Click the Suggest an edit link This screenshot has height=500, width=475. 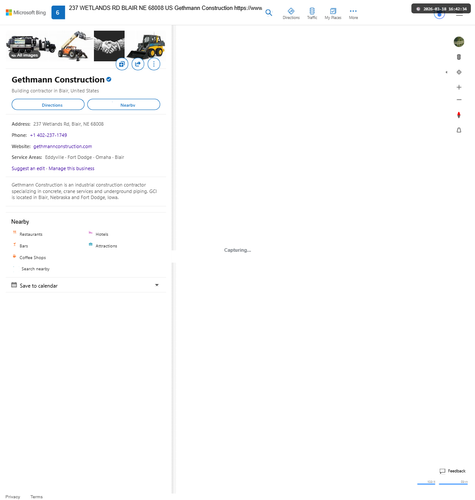pos(28,168)
